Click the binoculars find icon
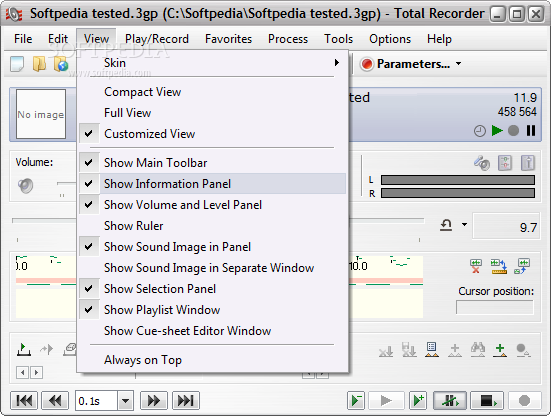The width and height of the screenshot is (551, 416). pyautogui.click(x=478, y=349)
